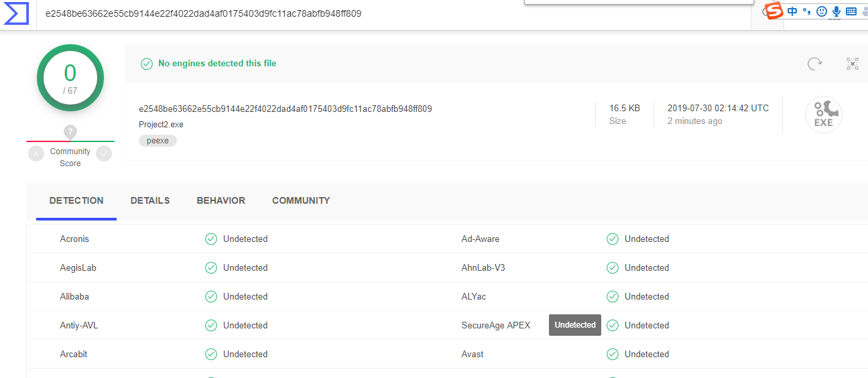Screen dimensions: 868x378
Task: Open the Sogou soft keyboard icon
Action: (x=851, y=11)
